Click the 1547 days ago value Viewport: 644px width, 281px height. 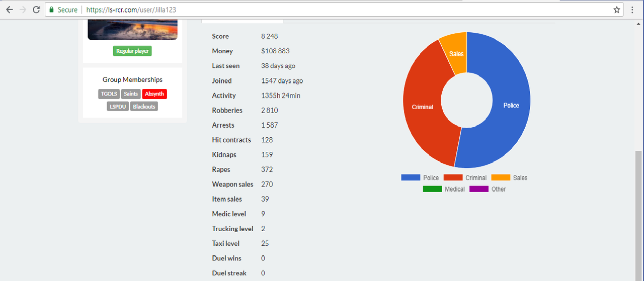coord(282,80)
